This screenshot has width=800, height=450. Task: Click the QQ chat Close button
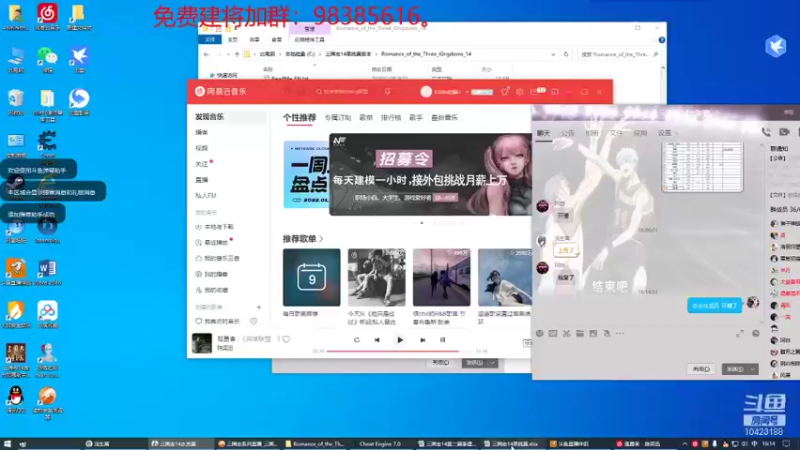701,369
